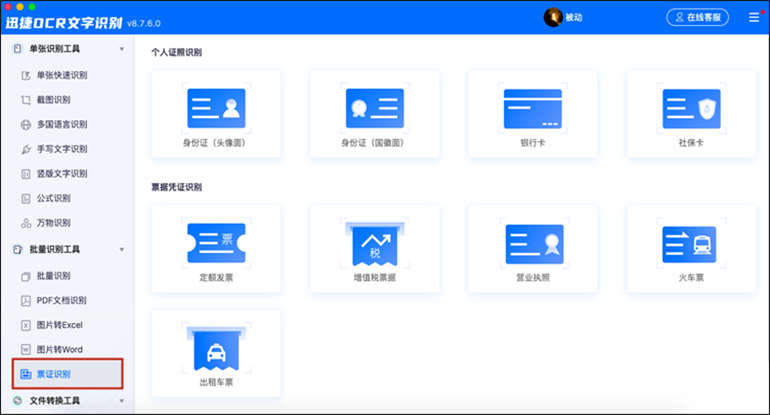Click the 公式识别 sidebar label
Viewport: 770px width, 415px height.
pyautogui.click(x=54, y=198)
